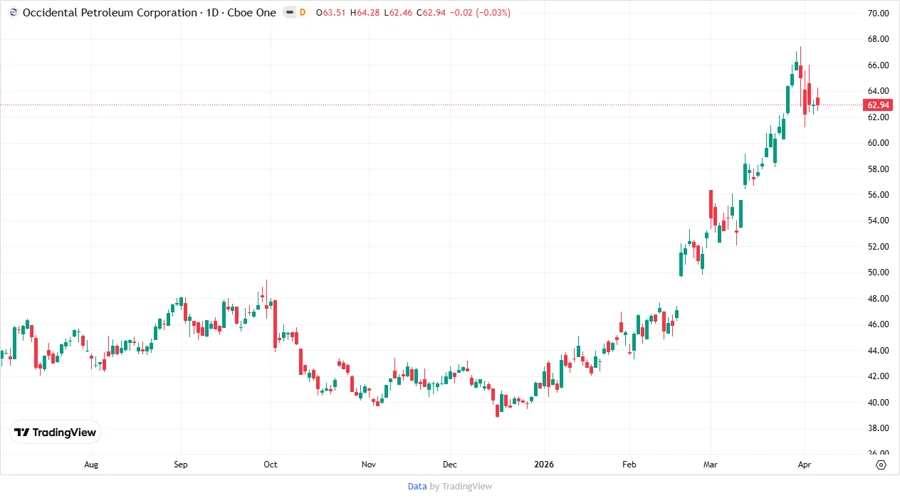Click the Nov label on time axis
The height and width of the screenshot is (498, 900).
(368, 464)
